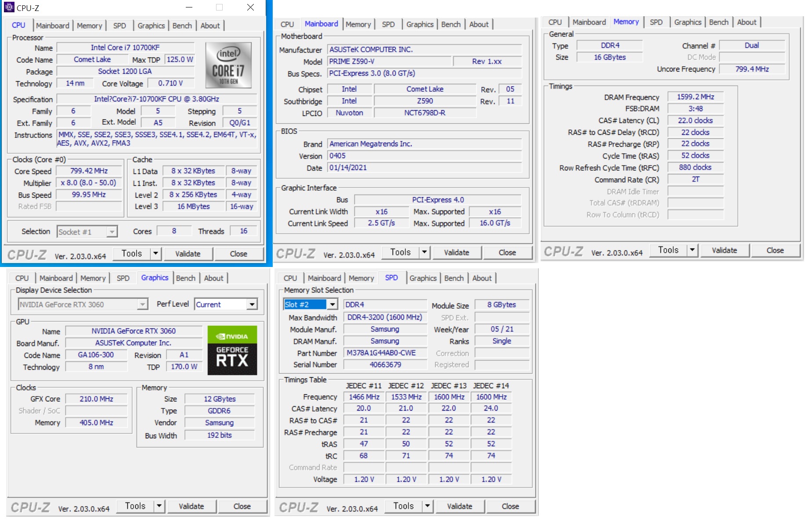812x523 pixels.
Task: Click the Level 3 cache 16 MBytes value
Action: pyautogui.click(x=193, y=206)
